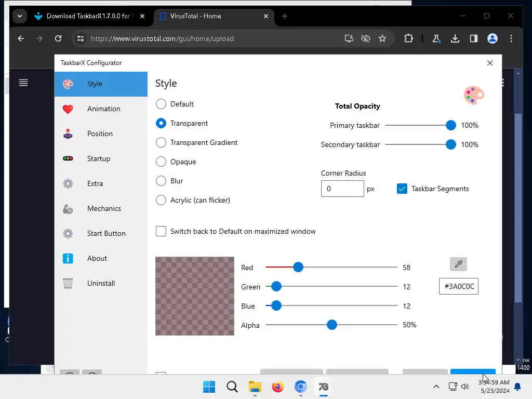Image resolution: width=532 pixels, height=399 pixels.
Task: Uncheck the Taskbar Segments checkbox
Action: coord(402,189)
